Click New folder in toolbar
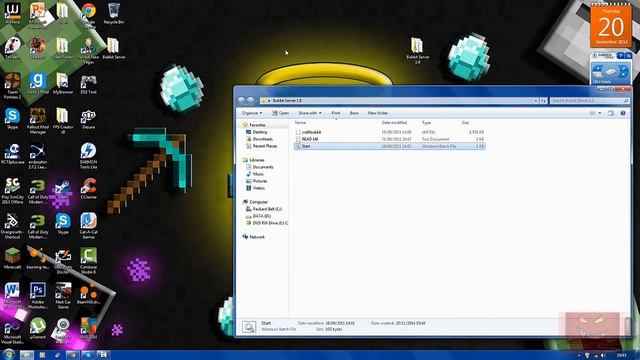640x360 pixels. click(x=378, y=113)
